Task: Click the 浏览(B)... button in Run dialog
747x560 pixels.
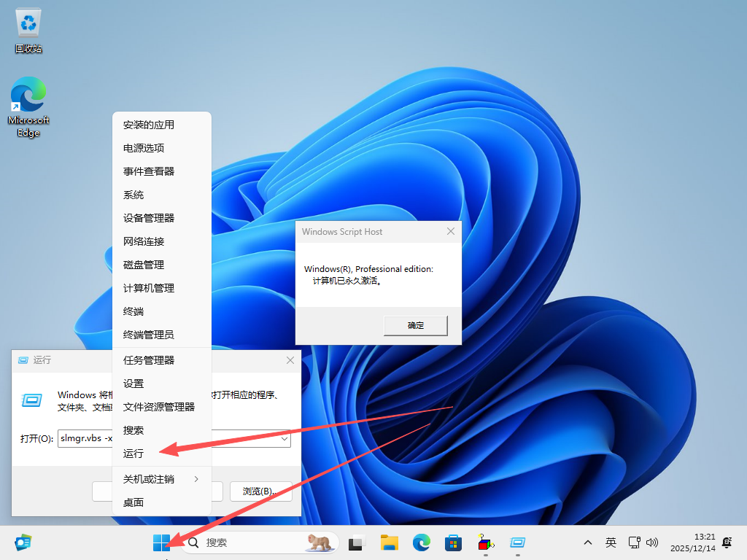Action: tap(260, 491)
